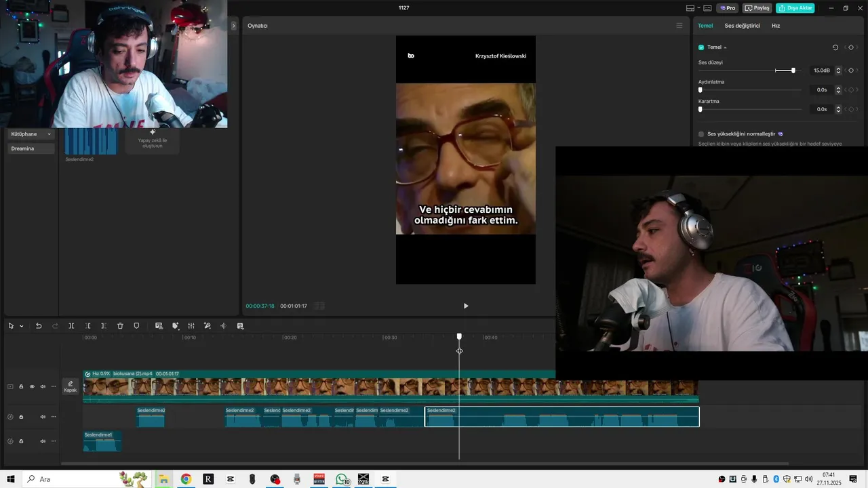Image resolution: width=868 pixels, height=488 pixels.
Task: Click the last icon in the timeline toolbar
Action: coord(240,326)
